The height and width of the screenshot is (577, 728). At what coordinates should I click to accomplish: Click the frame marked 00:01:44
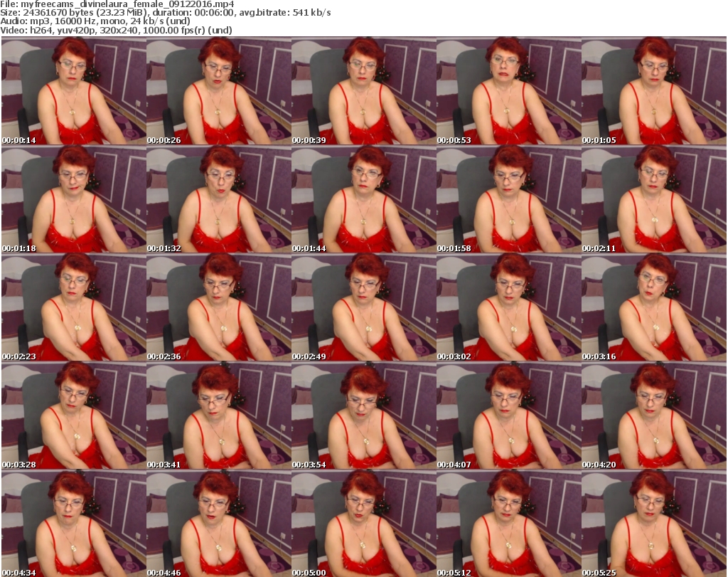pos(363,198)
